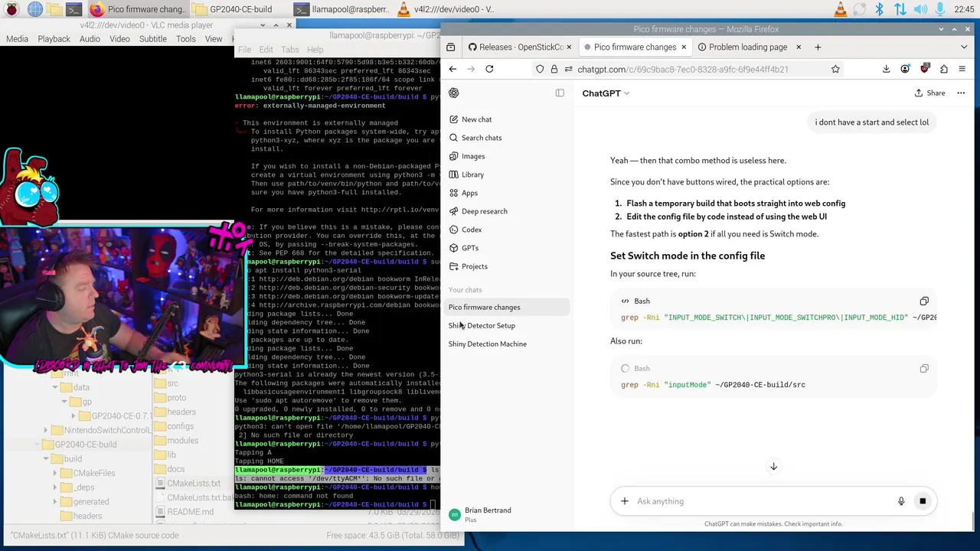The height and width of the screenshot is (551, 980).
Task: Open the Audio menu in VLC
Action: 90,39
